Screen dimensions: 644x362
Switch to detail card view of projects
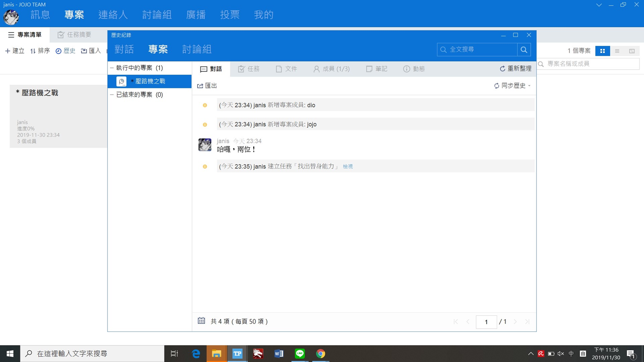click(x=632, y=51)
